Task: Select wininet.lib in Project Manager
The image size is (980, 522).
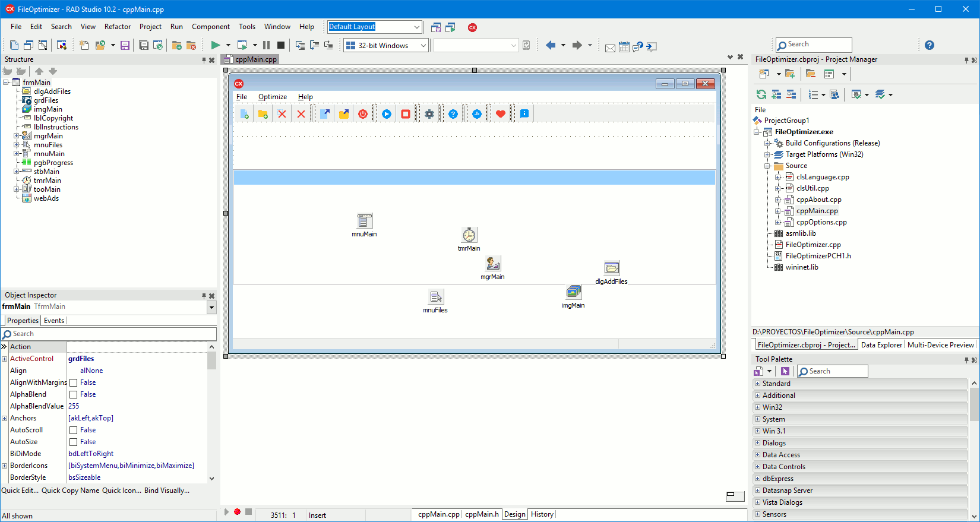Action: (x=802, y=267)
